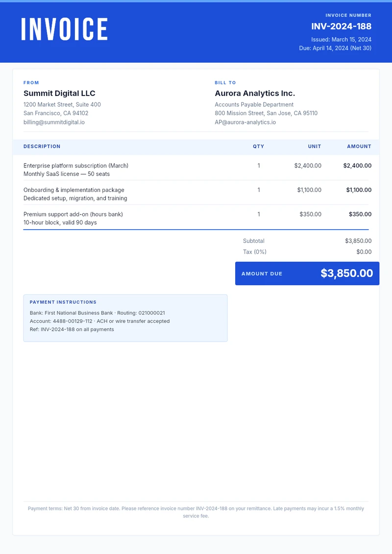Screen dimensions: 392x554
Task: Click the Due: April 14, 2024 line
Action: (335, 48)
